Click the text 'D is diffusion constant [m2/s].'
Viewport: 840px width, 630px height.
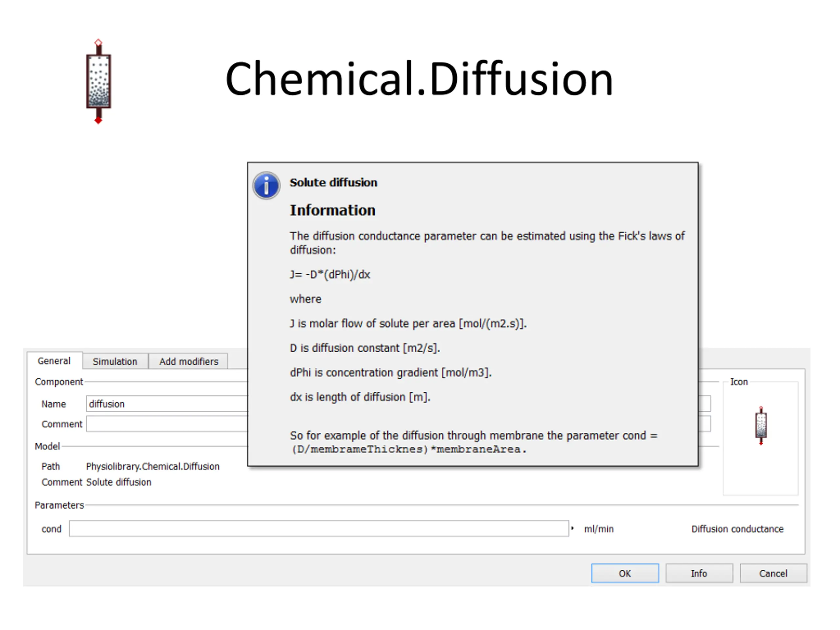coord(365,348)
